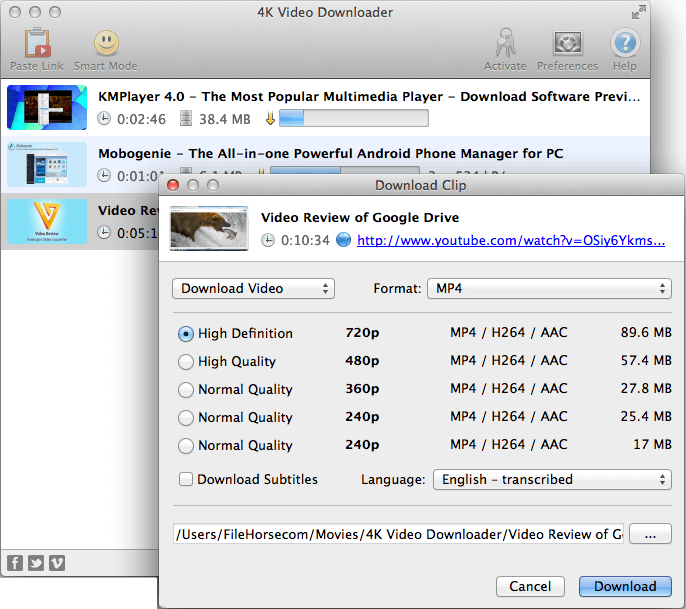Screen dimensions: 686x609
Task: Click the Mobogenie video thumbnail
Action: [47, 164]
